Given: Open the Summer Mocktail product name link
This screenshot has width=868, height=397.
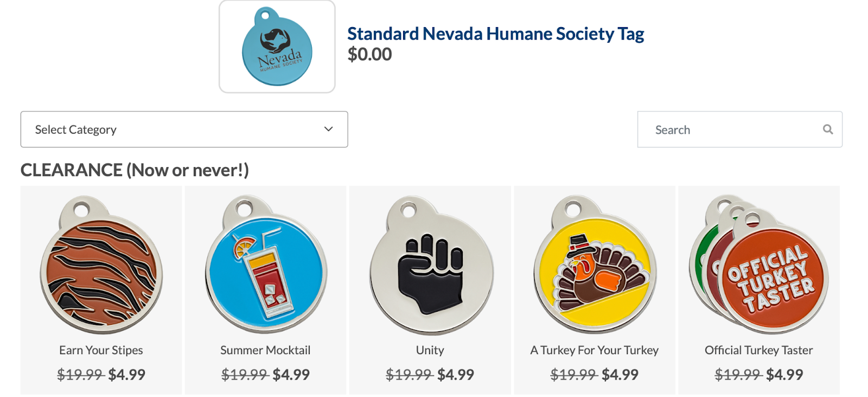Looking at the screenshot, I should pyautogui.click(x=265, y=350).
